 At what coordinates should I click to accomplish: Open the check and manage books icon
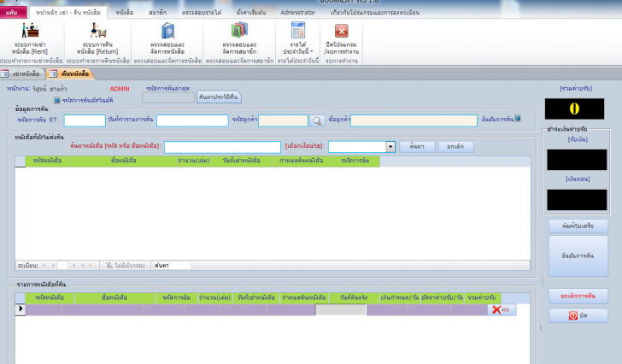coord(167,30)
